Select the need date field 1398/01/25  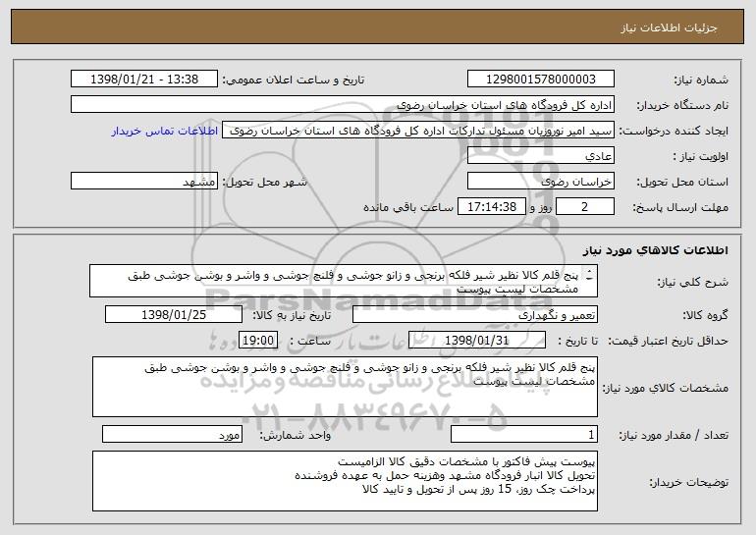174,315
